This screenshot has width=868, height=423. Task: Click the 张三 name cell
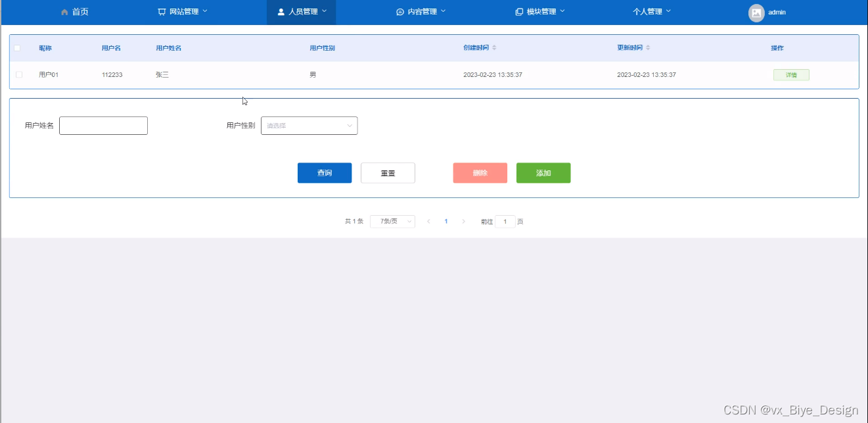pyautogui.click(x=162, y=75)
